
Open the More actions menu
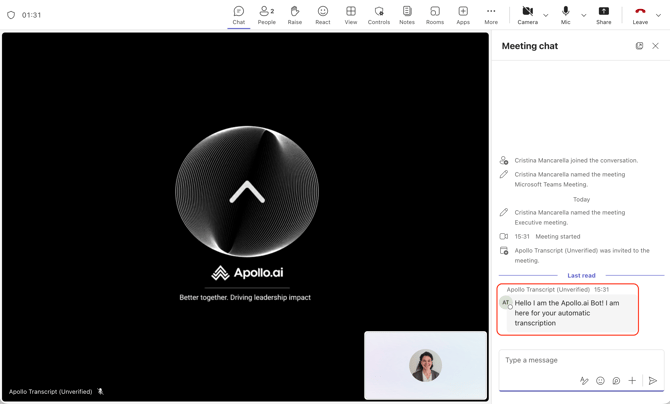491,15
